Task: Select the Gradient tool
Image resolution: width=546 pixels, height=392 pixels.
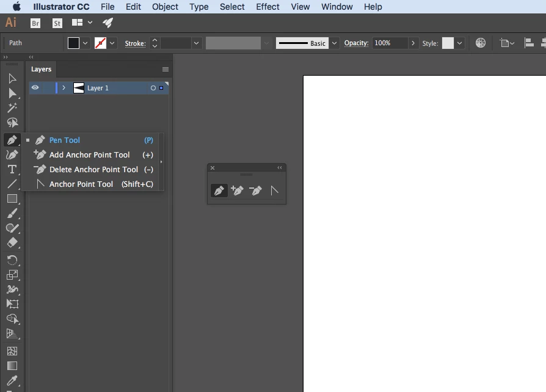Action: pos(12,366)
